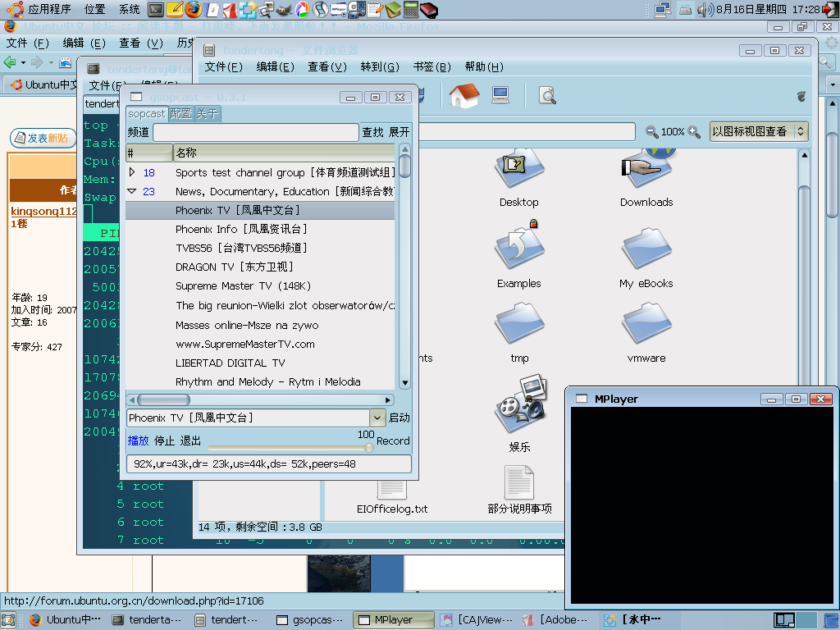
Task: Open the icon view mode dropdown
Action: pos(759,132)
